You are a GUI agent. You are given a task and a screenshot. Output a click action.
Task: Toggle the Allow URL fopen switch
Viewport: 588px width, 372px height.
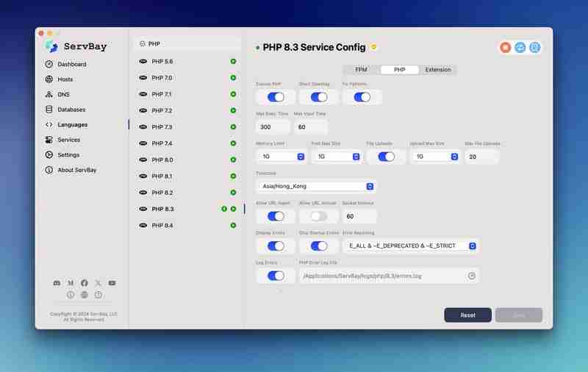[x=276, y=216]
